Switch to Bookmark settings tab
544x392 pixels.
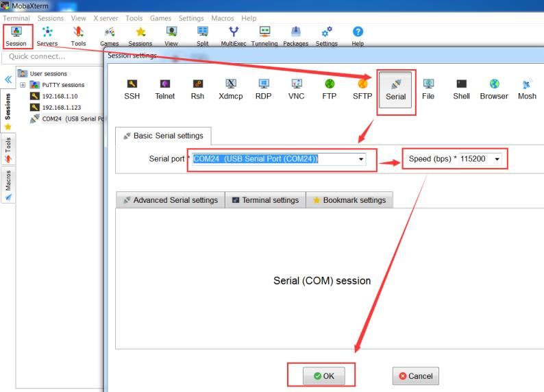pyautogui.click(x=349, y=200)
